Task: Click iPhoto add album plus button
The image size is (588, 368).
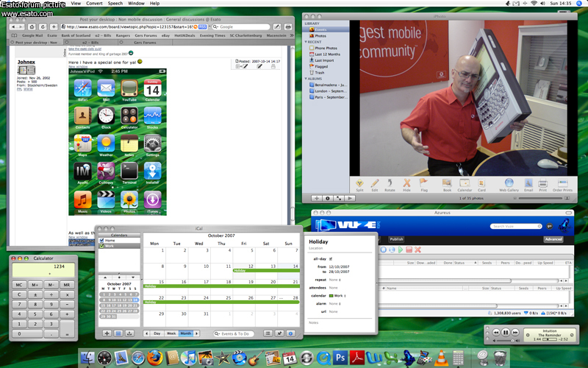Action: click(x=317, y=198)
